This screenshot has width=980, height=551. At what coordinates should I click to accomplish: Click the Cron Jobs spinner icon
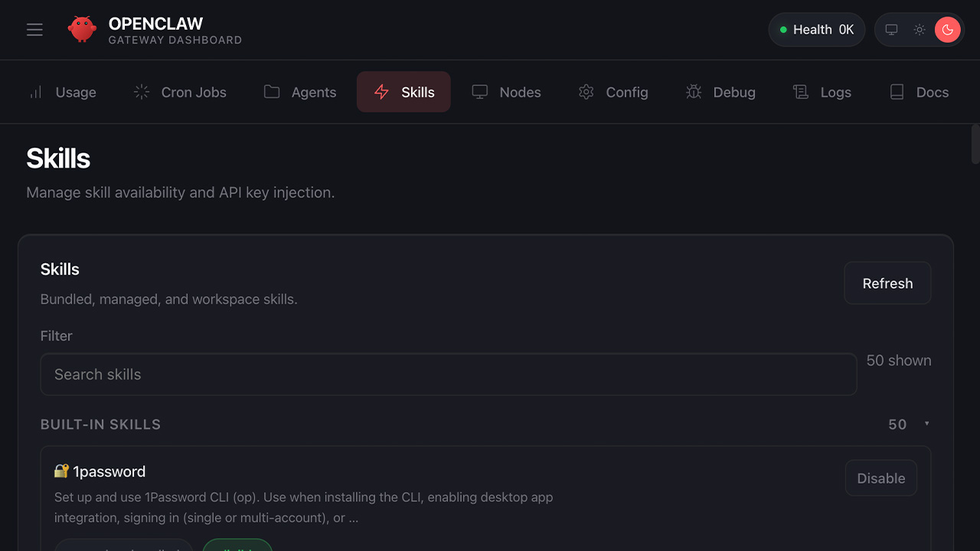142,93
